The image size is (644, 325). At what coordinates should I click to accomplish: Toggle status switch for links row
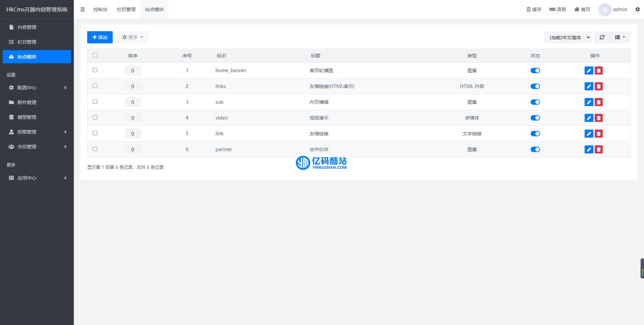(535, 86)
